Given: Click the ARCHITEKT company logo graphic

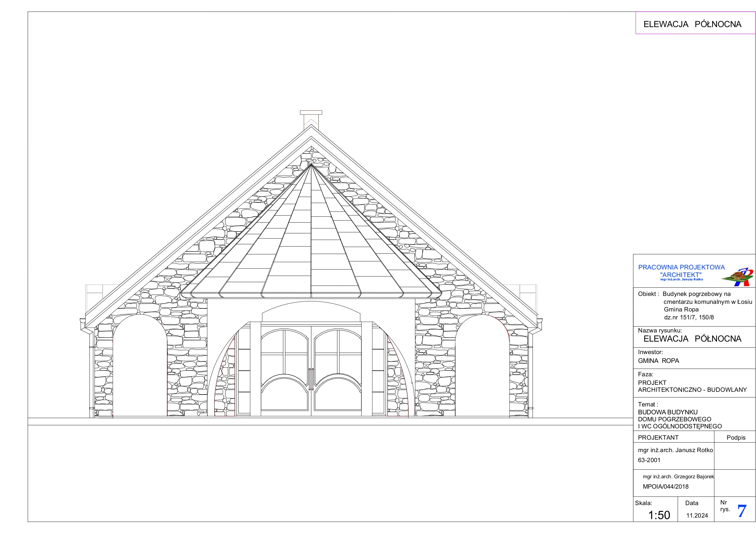Looking at the screenshot, I should [x=738, y=277].
